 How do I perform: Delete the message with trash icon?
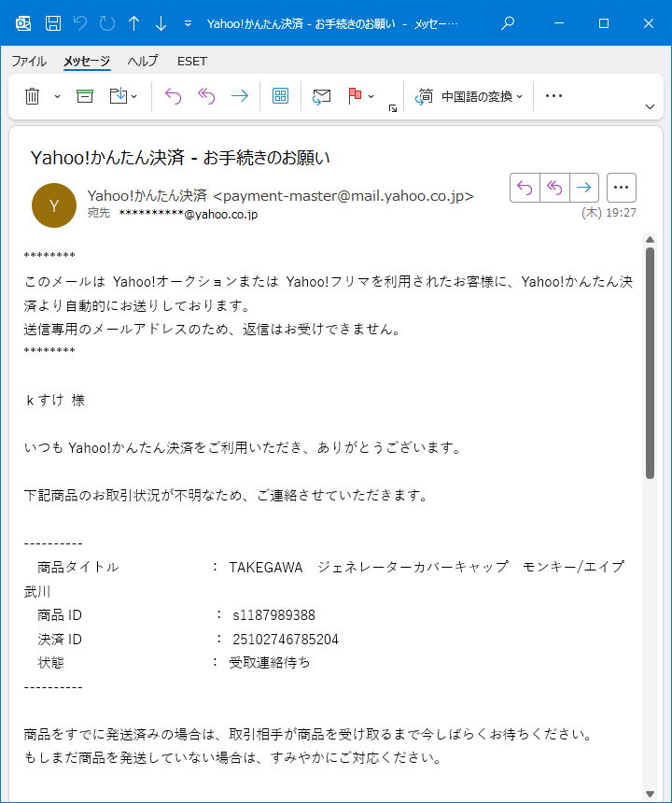[x=33, y=96]
